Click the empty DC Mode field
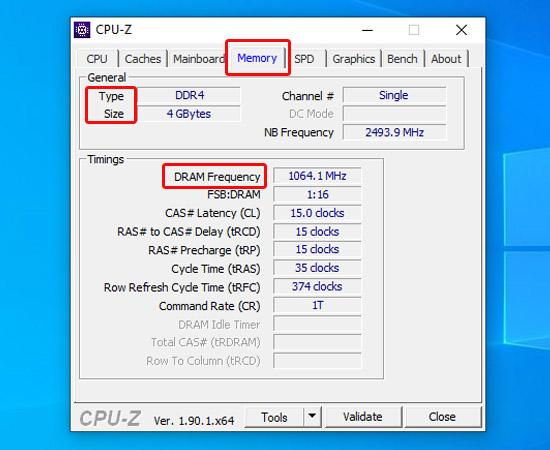 394,114
